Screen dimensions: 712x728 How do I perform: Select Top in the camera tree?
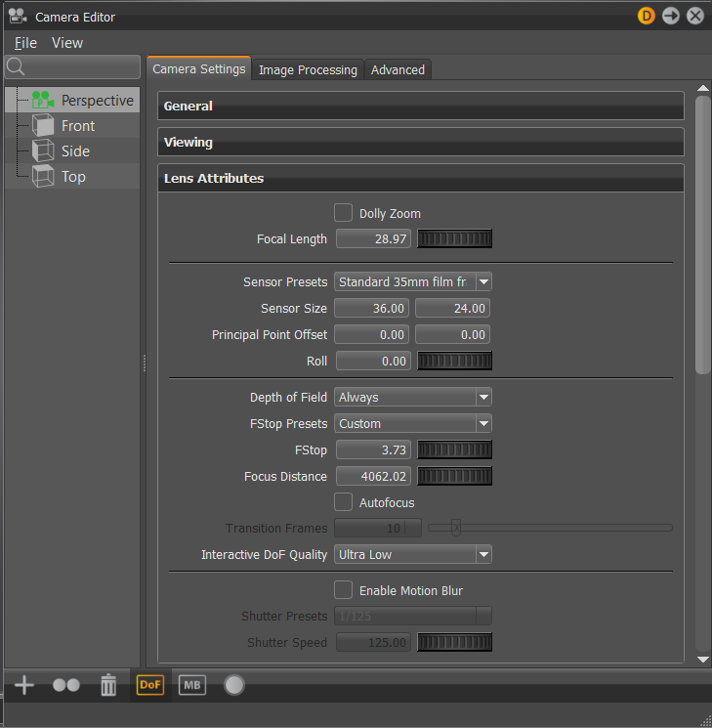(73, 177)
